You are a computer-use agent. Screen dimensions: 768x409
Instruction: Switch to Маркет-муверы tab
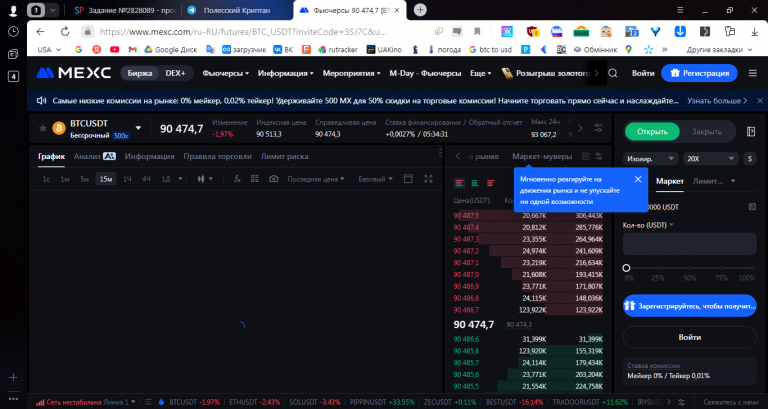542,156
